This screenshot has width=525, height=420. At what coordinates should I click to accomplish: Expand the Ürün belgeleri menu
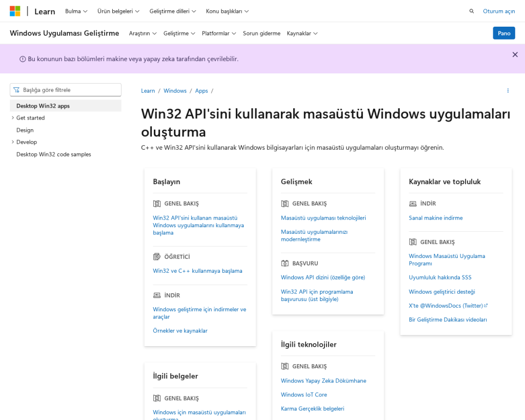click(x=118, y=11)
